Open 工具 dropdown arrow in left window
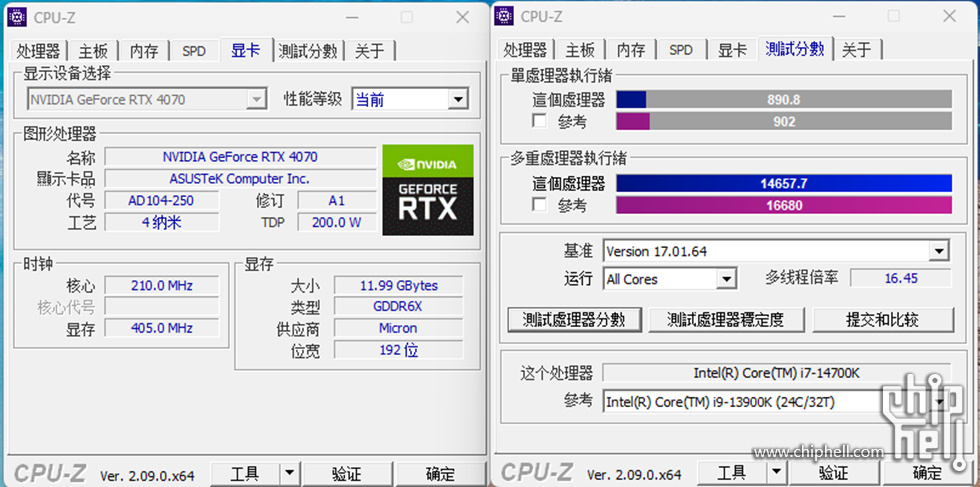The height and width of the screenshot is (487, 980). tap(289, 473)
